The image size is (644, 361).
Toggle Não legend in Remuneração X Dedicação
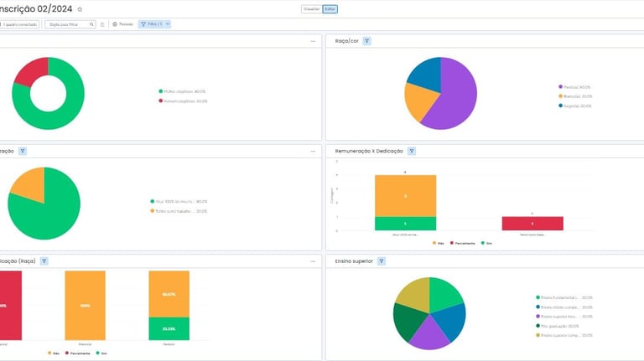click(439, 243)
